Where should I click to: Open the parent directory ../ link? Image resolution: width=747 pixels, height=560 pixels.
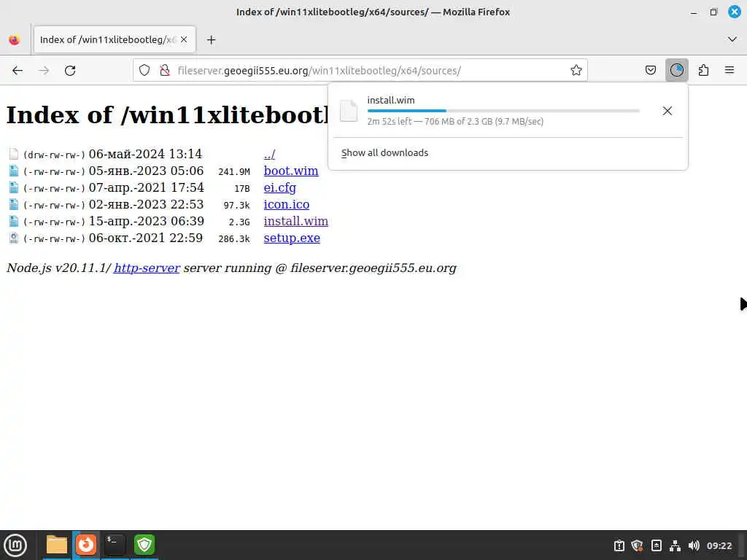(x=269, y=154)
